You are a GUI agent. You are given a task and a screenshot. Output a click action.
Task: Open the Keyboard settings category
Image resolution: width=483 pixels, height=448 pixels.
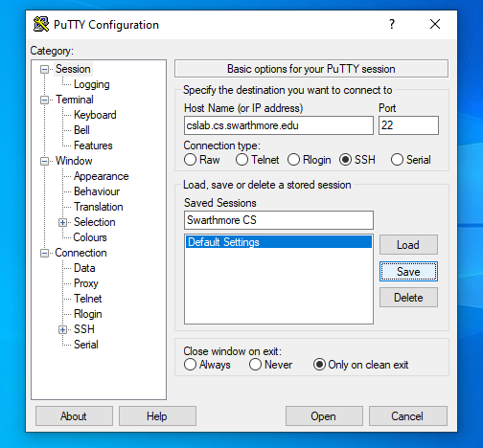click(x=95, y=115)
